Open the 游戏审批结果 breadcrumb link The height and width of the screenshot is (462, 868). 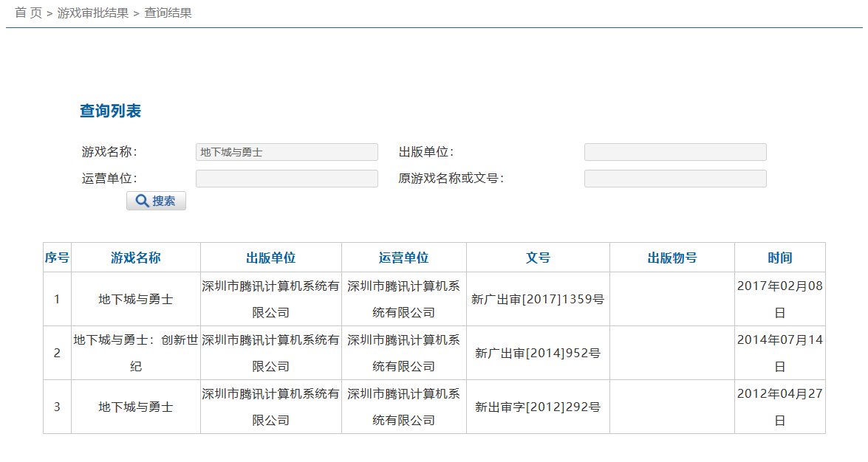(93, 13)
